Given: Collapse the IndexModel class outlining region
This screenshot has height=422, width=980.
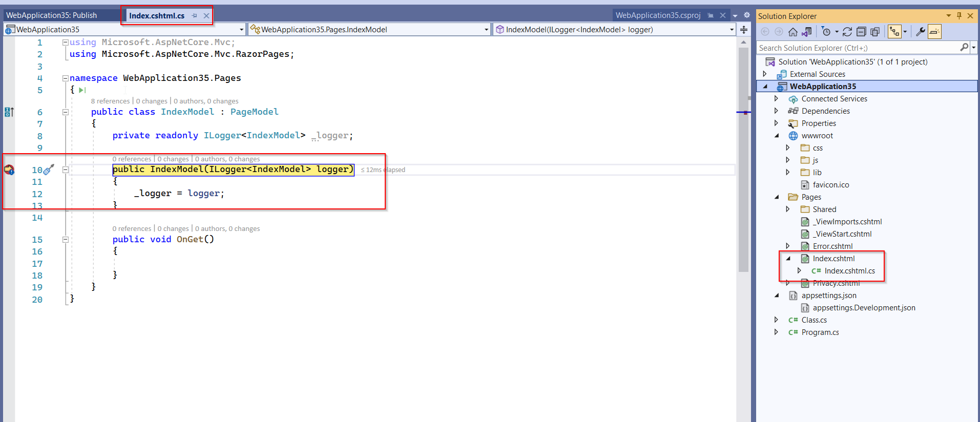Looking at the screenshot, I should click(x=66, y=112).
